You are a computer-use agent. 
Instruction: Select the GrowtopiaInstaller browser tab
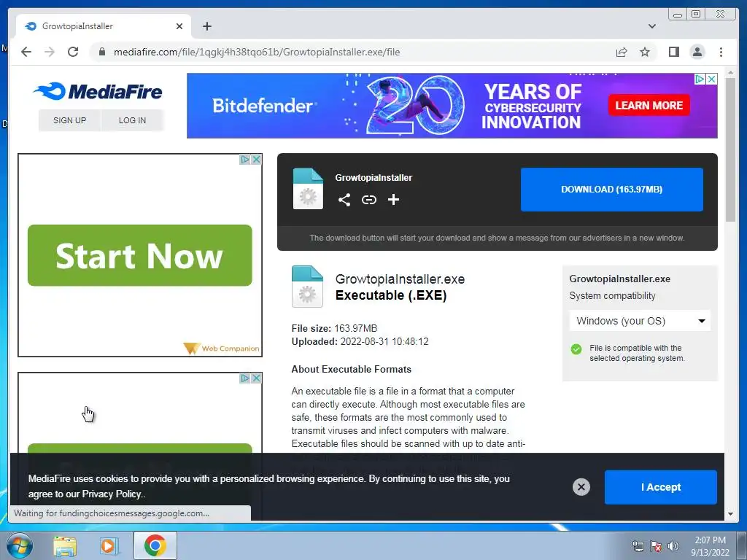tap(104, 26)
